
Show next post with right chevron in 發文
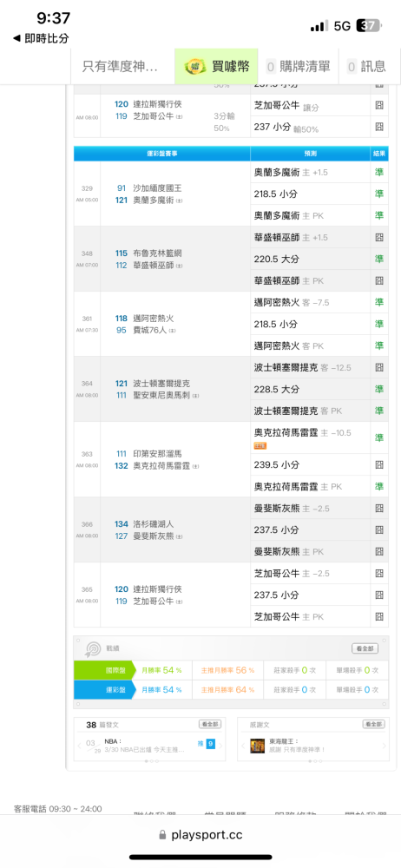point(220,746)
